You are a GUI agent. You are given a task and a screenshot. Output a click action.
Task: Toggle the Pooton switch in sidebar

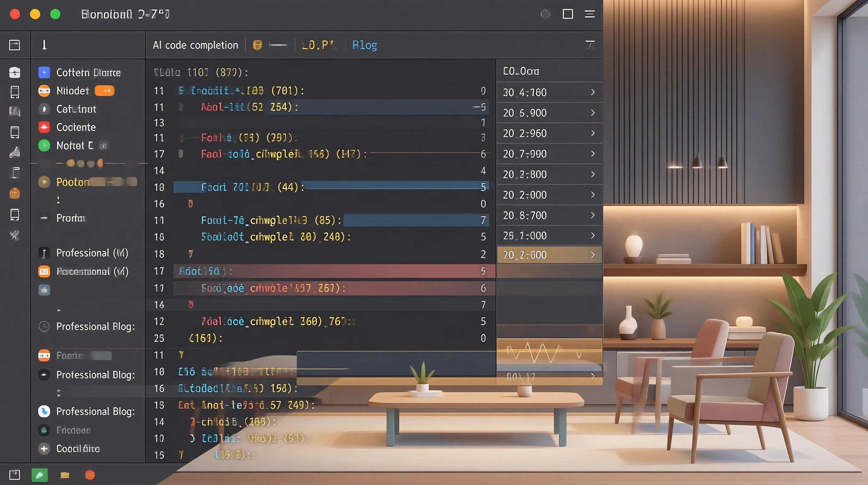(113, 182)
